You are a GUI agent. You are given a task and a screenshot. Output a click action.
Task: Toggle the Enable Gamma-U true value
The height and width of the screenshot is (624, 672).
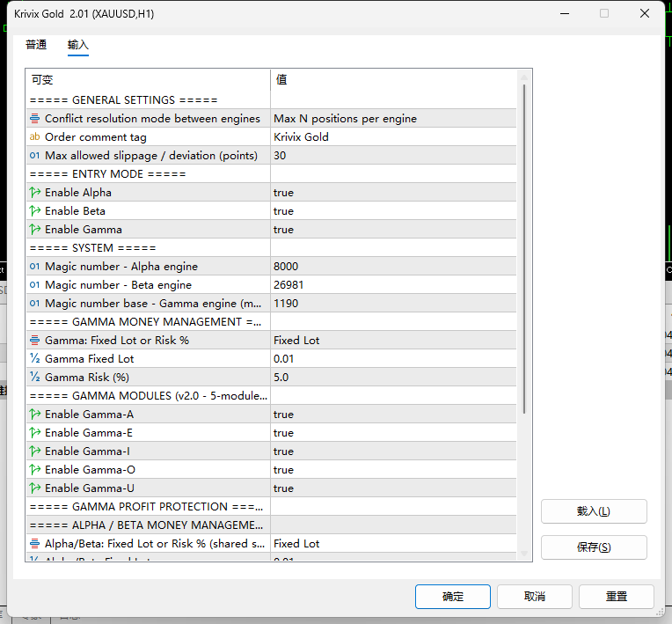point(393,488)
